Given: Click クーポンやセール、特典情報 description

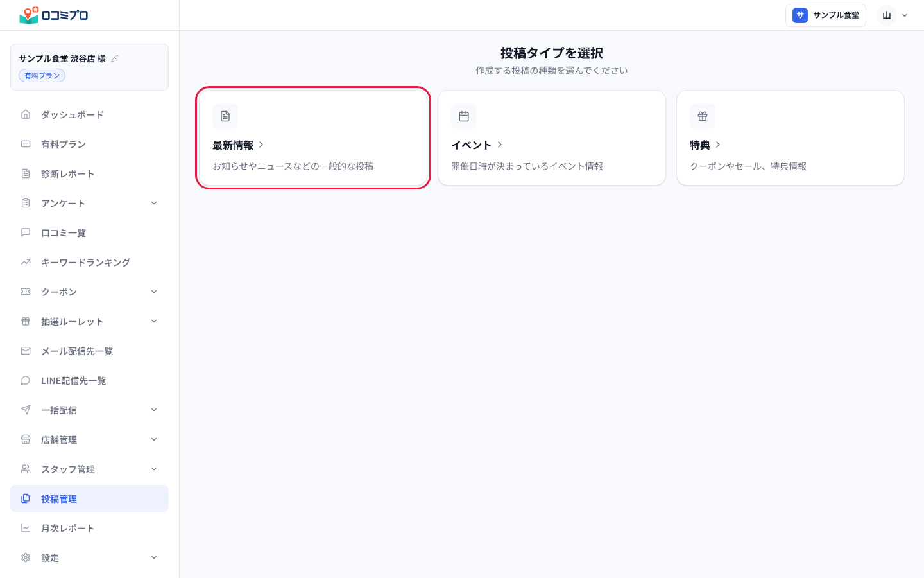Looking at the screenshot, I should tap(748, 166).
